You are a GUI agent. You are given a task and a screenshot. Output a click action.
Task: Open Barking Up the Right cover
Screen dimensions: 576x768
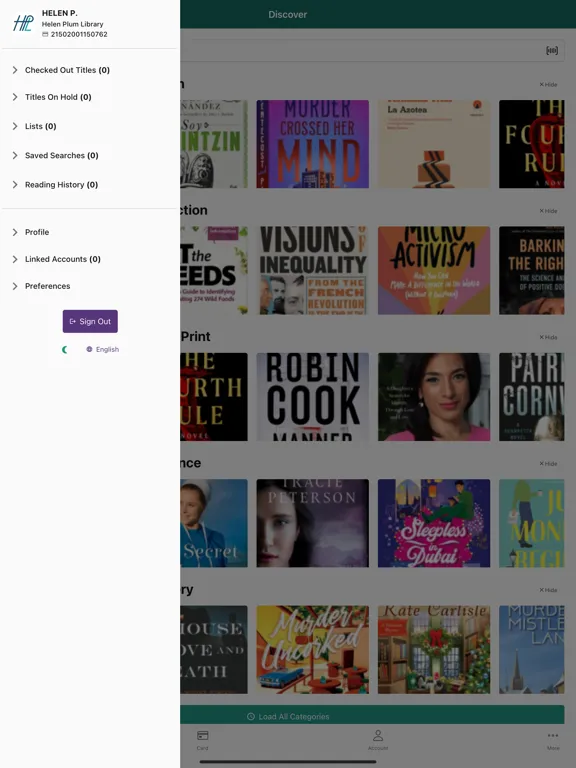coord(531,270)
